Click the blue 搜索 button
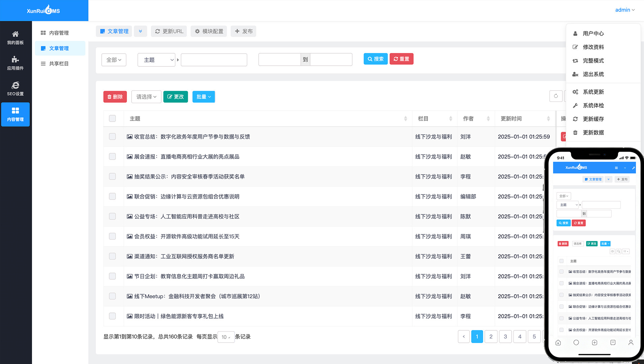The height and width of the screenshot is (364, 644). (x=376, y=59)
